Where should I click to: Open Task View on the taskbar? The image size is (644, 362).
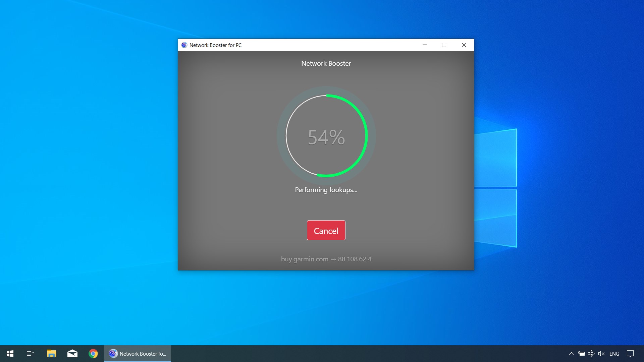click(30, 354)
